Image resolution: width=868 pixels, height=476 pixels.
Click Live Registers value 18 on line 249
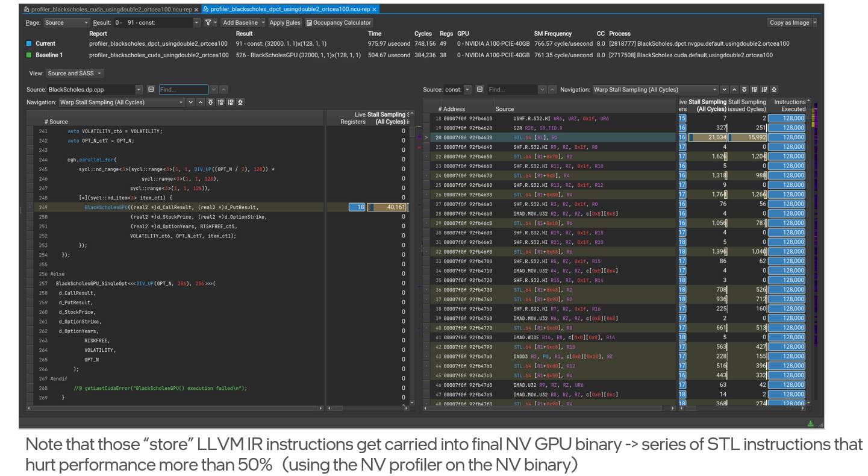click(357, 207)
